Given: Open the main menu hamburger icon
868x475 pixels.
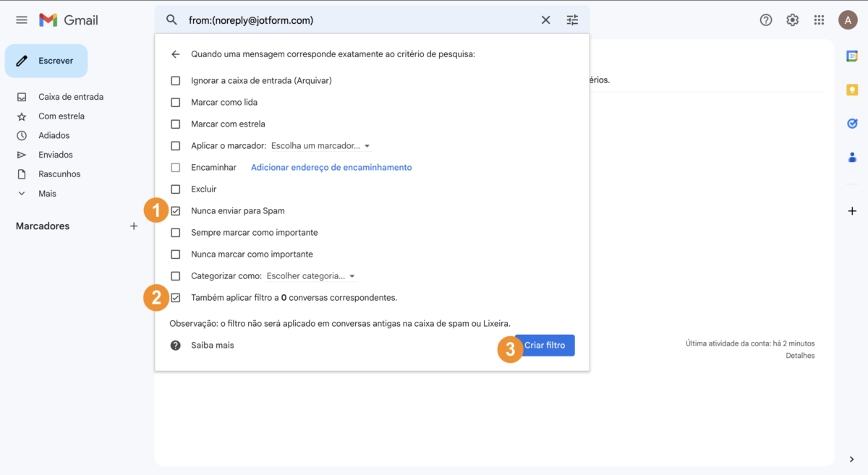Looking at the screenshot, I should 22,20.
